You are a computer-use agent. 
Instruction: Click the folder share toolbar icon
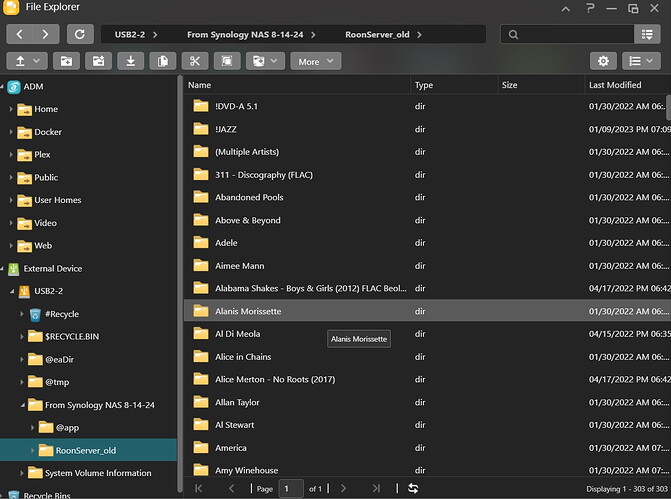(x=98, y=61)
